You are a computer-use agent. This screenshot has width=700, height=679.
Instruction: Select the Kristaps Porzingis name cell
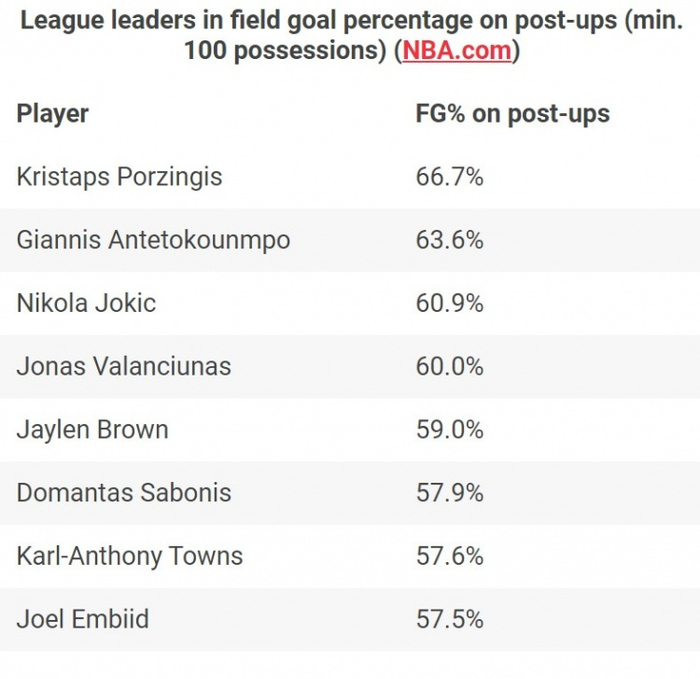119,177
